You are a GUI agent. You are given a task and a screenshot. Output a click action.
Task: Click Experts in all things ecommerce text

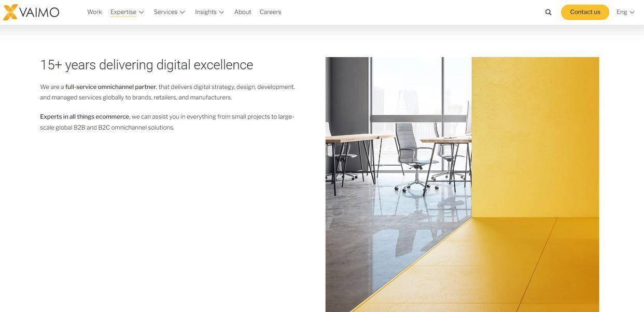point(85,117)
